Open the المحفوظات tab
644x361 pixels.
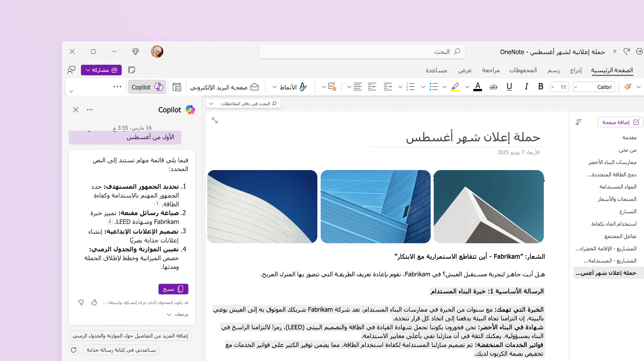tap(523, 70)
